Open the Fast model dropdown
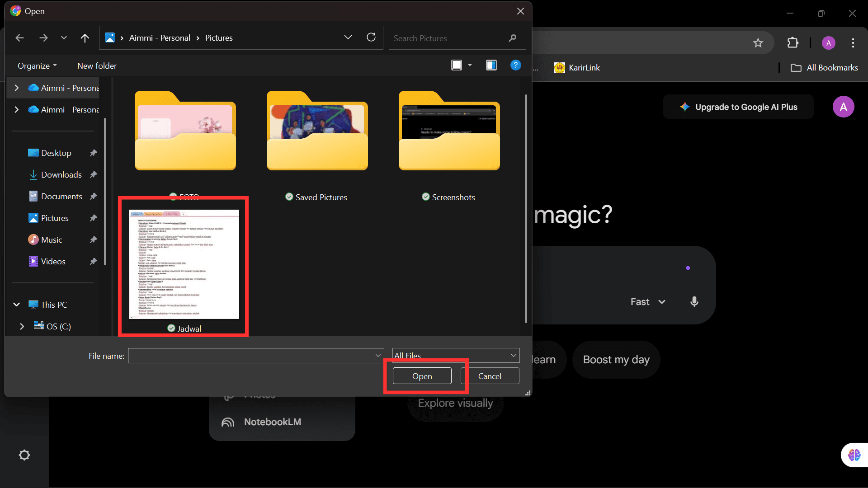The width and height of the screenshot is (868, 488). tap(648, 301)
